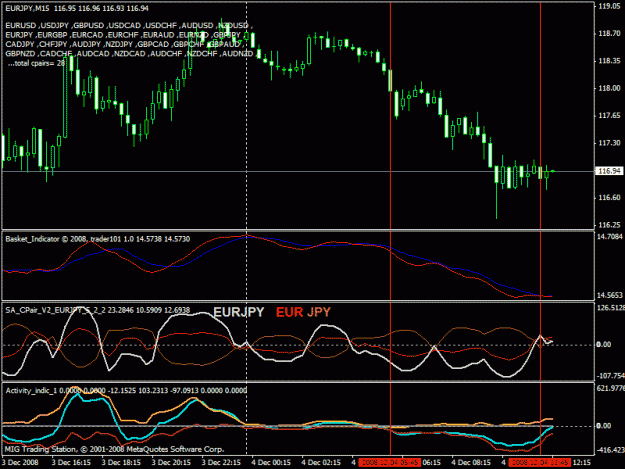Click the '3 Dec 22:15' time axis label
Screen dimensions: 625x469
(221, 462)
